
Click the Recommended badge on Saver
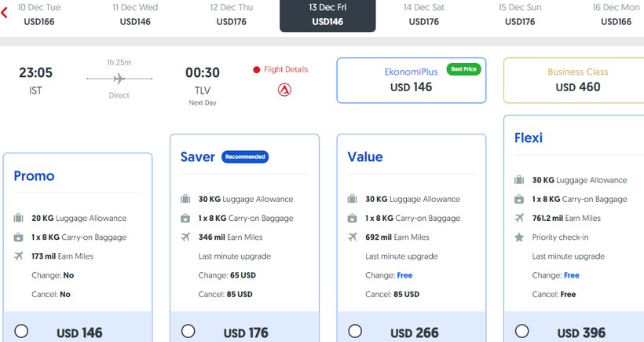[244, 156]
